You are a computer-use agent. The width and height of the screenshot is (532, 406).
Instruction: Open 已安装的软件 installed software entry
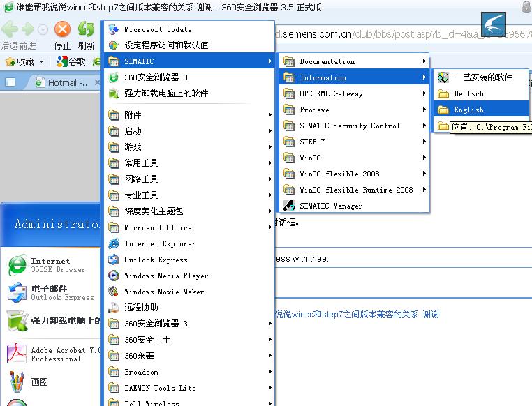(x=481, y=77)
